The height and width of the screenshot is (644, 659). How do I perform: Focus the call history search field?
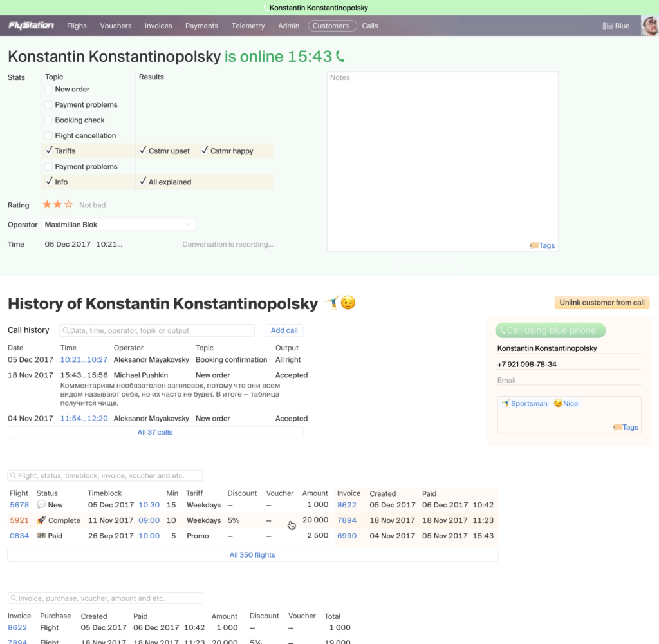point(157,330)
